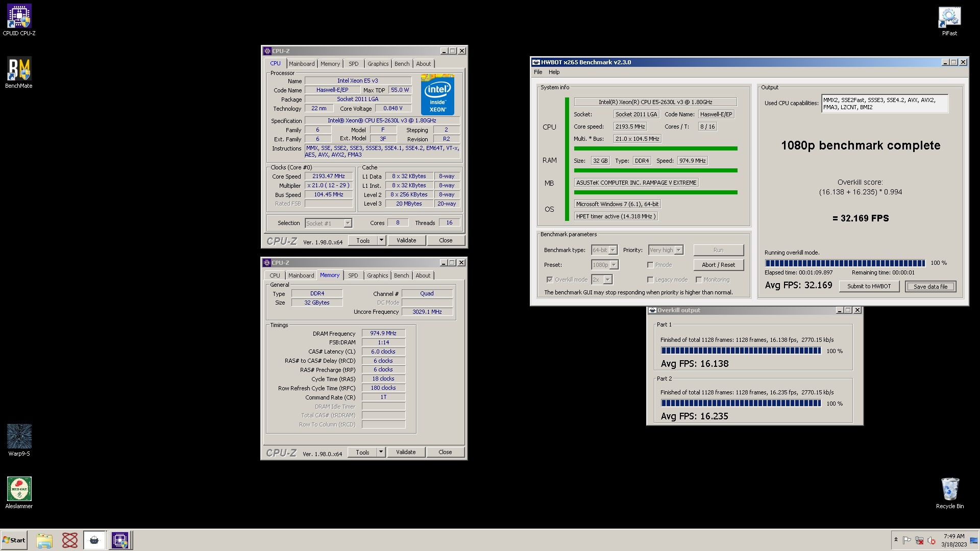Open the file explorer taskbar icon
Viewport: 980px width, 551px height.
(x=44, y=540)
